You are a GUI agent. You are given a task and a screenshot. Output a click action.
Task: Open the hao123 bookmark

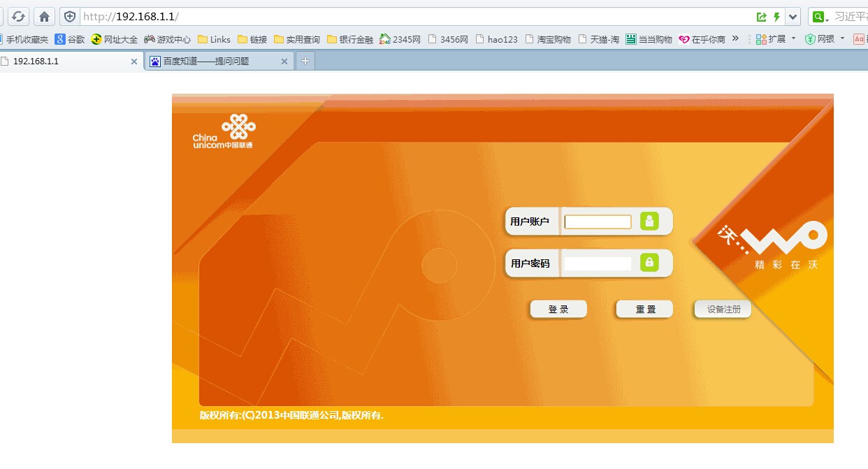coord(497,39)
